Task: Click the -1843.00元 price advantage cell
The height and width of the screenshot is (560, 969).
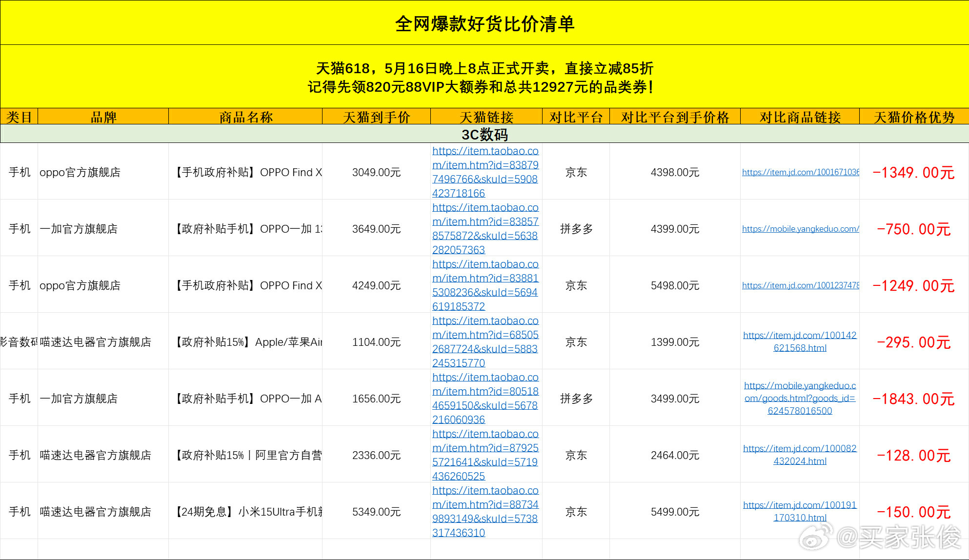Action: (913, 399)
